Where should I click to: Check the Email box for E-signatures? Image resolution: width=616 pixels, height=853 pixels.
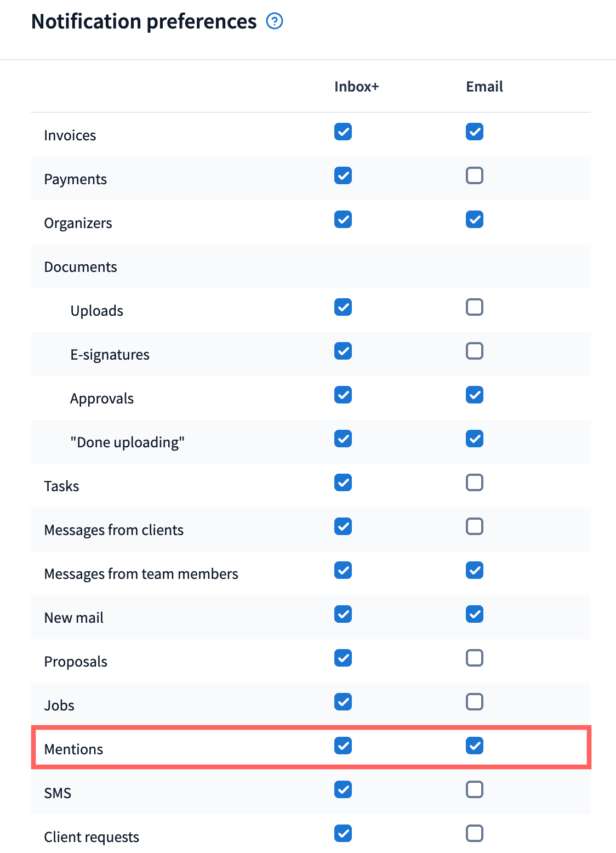[x=475, y=351]
